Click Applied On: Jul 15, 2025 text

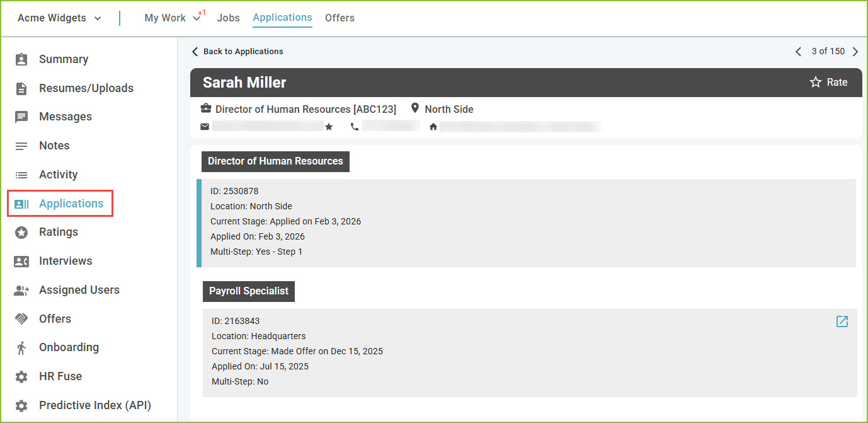pos(260,366)
